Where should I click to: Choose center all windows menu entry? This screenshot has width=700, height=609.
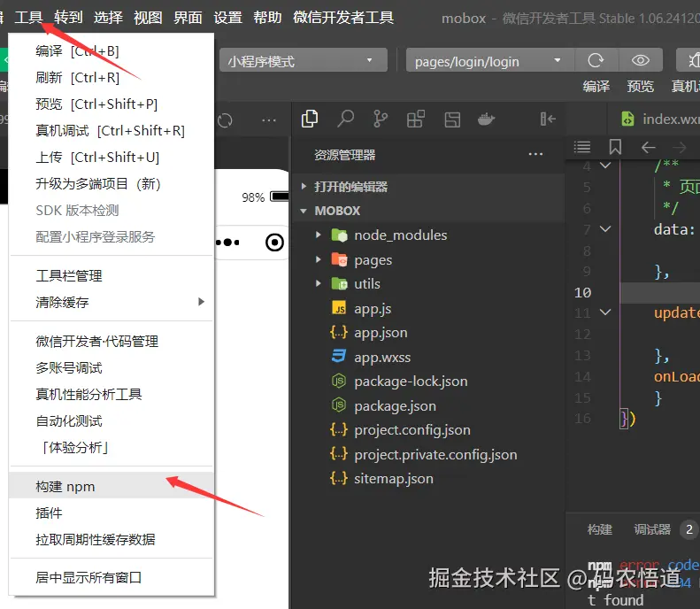tap(112, 577)
